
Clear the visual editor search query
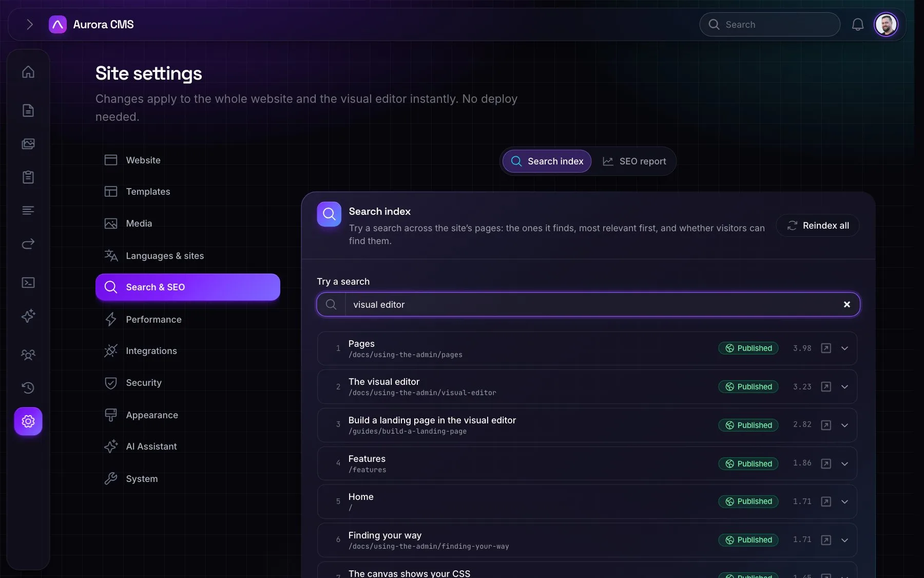click(x=847, y=305)
